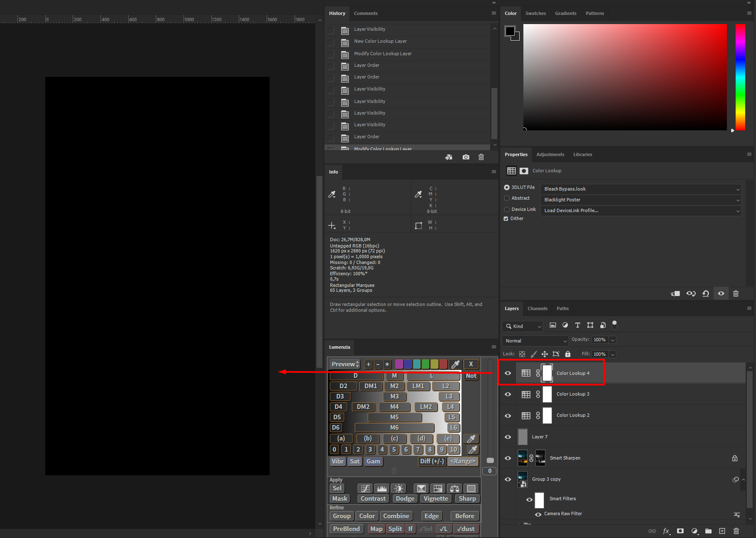This screenshot has height=538, width=756.
Task: Open the adjustment layer half-circle icon
Action: pyautogui.click(x=695, y=531)
